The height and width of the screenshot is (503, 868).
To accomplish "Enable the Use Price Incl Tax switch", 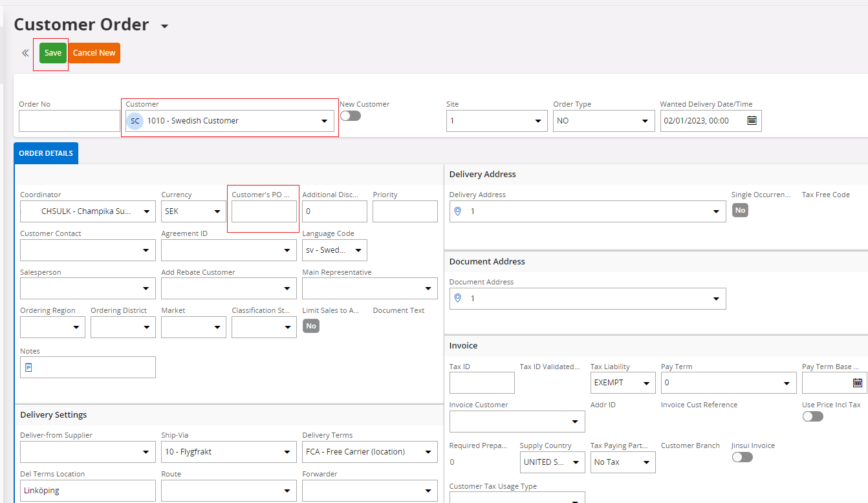I will point(812,416).
